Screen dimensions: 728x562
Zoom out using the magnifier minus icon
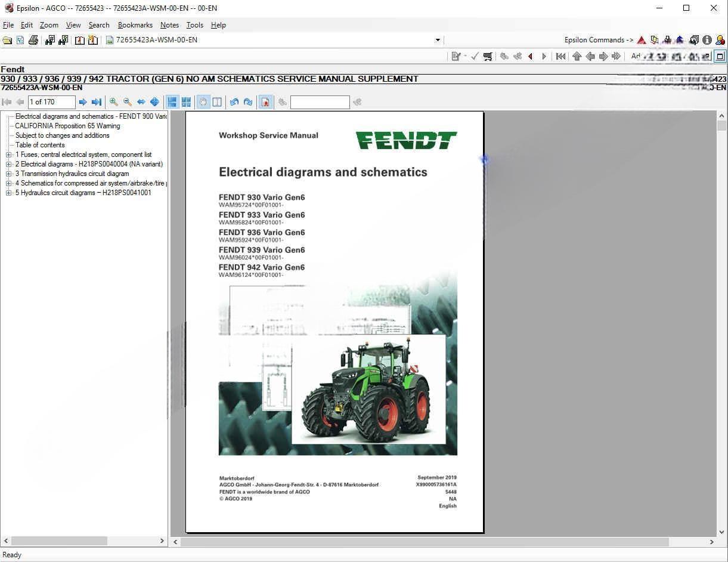pos(127,102)
